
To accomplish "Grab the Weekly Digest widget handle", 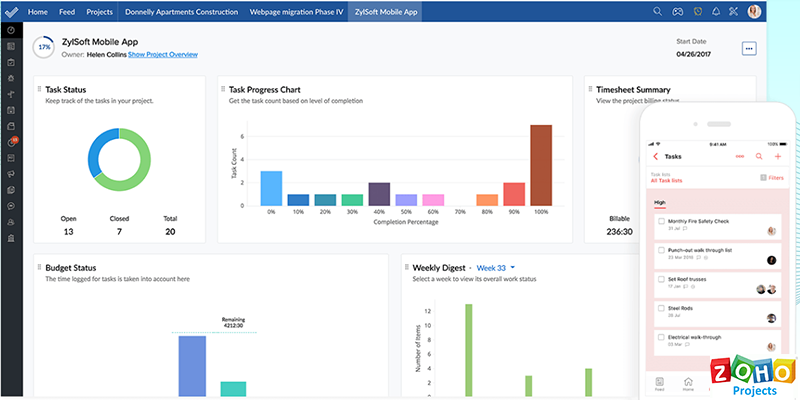I will (x=407, y=267).
